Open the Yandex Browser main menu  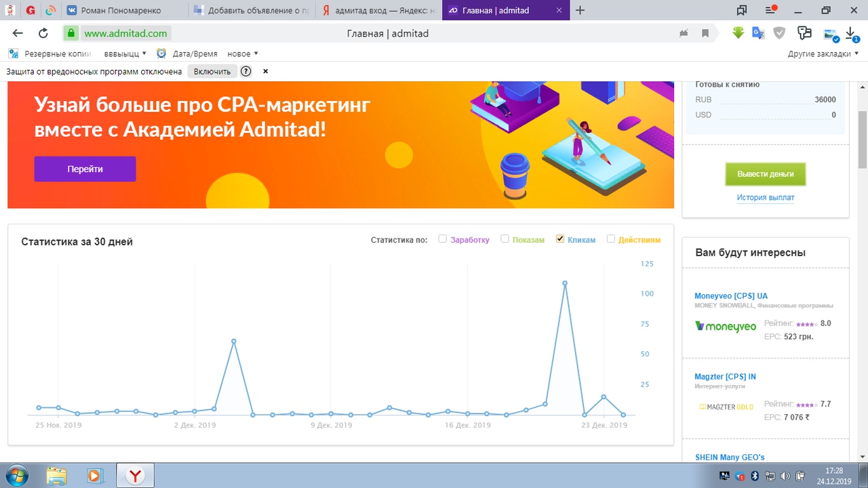click(770, 10)
